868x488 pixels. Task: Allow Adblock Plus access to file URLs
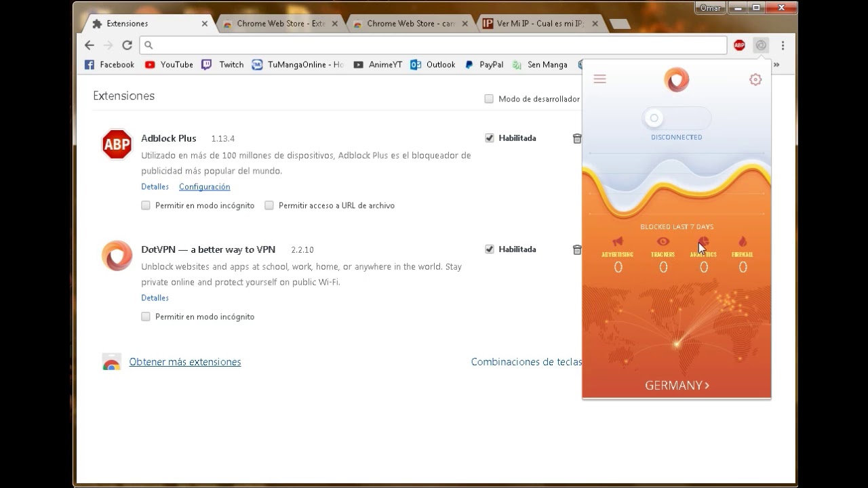click(269, 205)
